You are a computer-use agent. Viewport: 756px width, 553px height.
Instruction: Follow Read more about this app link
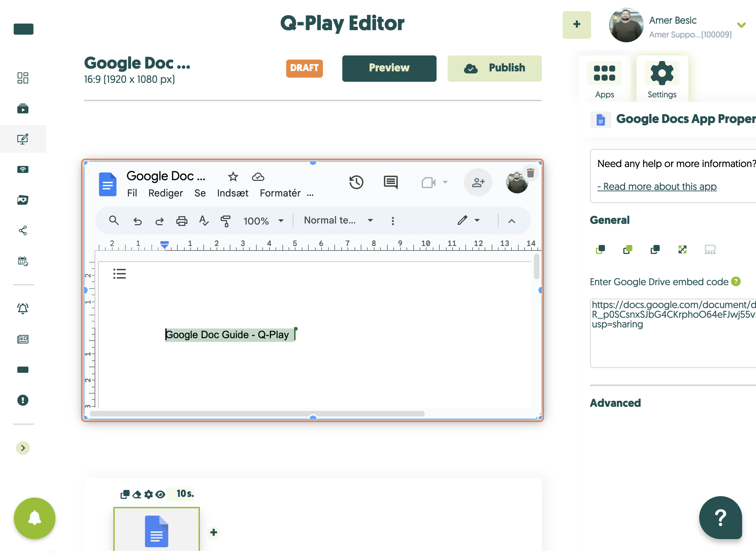coord(657,186)
